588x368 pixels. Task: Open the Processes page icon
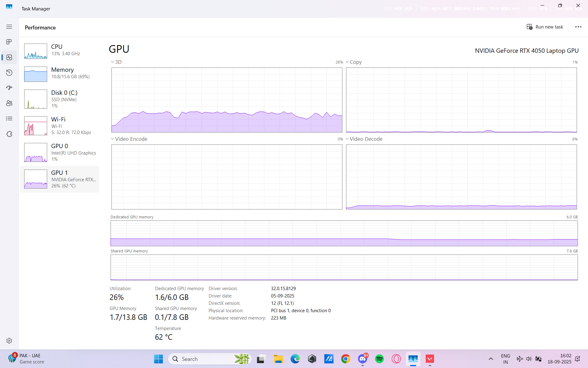(x=9, y=42)
